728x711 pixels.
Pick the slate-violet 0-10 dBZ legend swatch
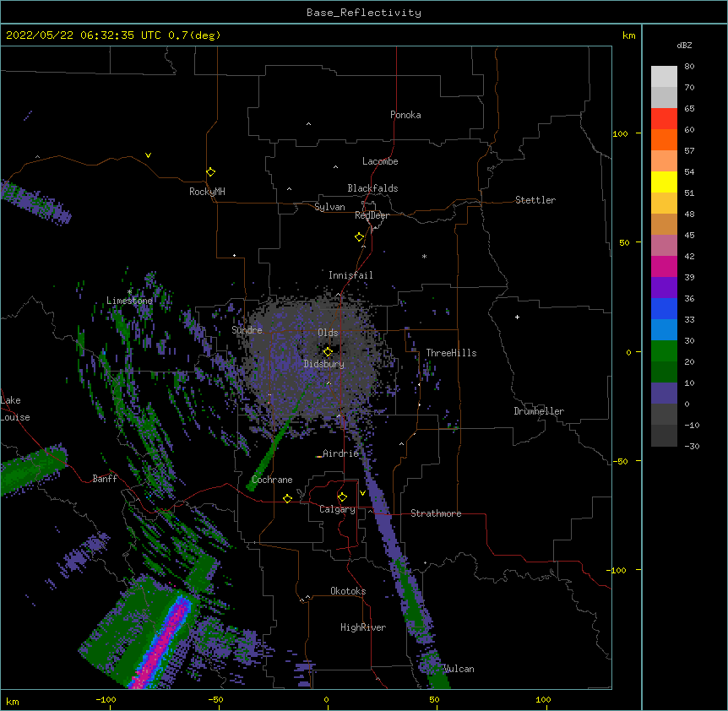pos(664,393)
